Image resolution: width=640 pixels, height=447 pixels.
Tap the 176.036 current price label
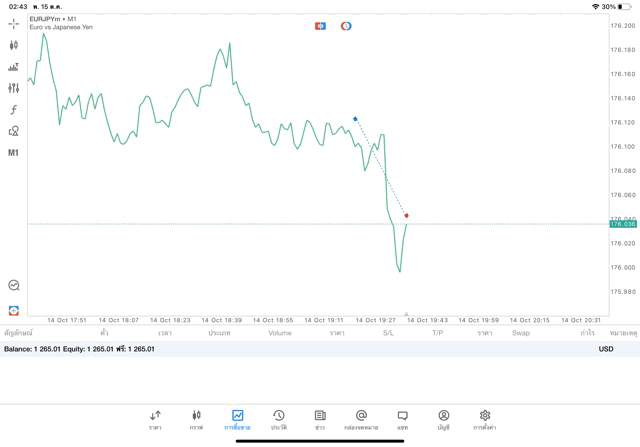point(623,224)
